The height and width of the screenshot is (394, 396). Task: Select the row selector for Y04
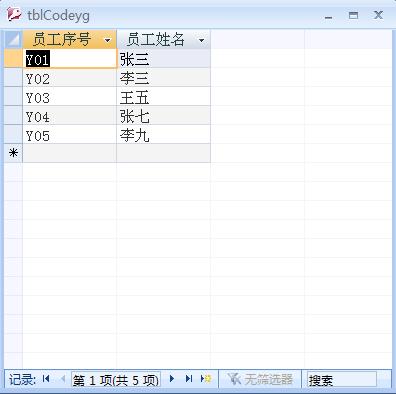point(13,116)
